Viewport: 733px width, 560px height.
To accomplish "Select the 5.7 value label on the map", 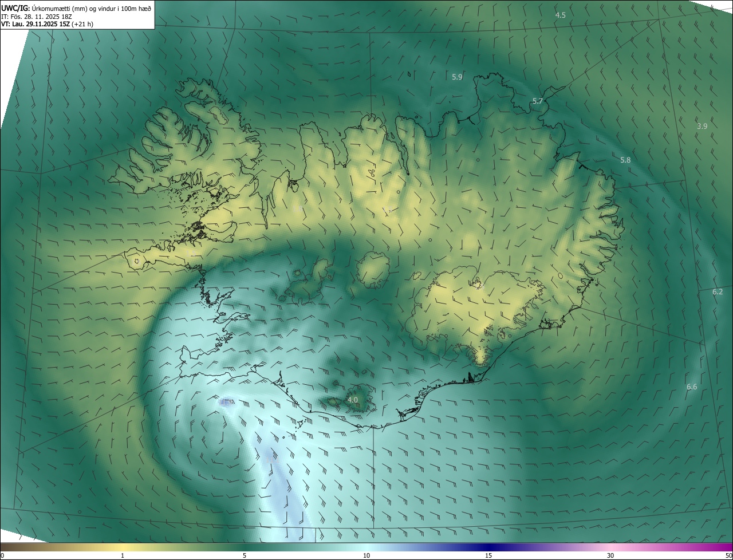I will pos(538,101).
